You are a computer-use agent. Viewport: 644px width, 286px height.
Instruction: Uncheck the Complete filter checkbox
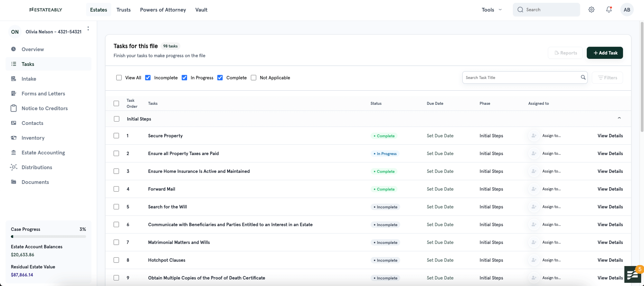(x=220, y=78)
